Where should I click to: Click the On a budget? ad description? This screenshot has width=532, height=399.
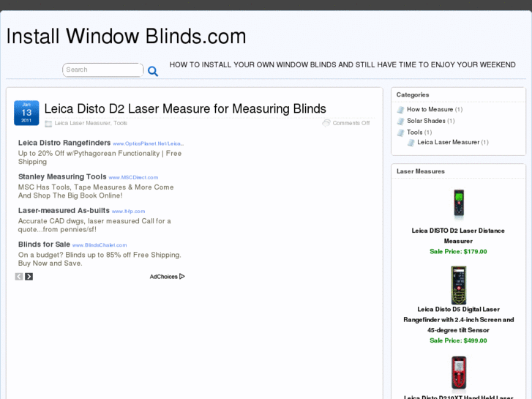(x=100, y=259)
